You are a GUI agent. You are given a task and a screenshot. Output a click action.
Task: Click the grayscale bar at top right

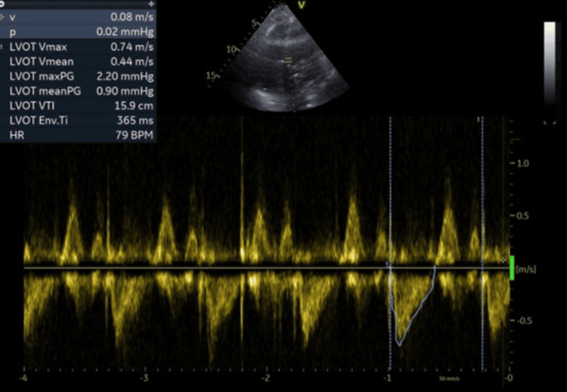[x=550, y=63]
